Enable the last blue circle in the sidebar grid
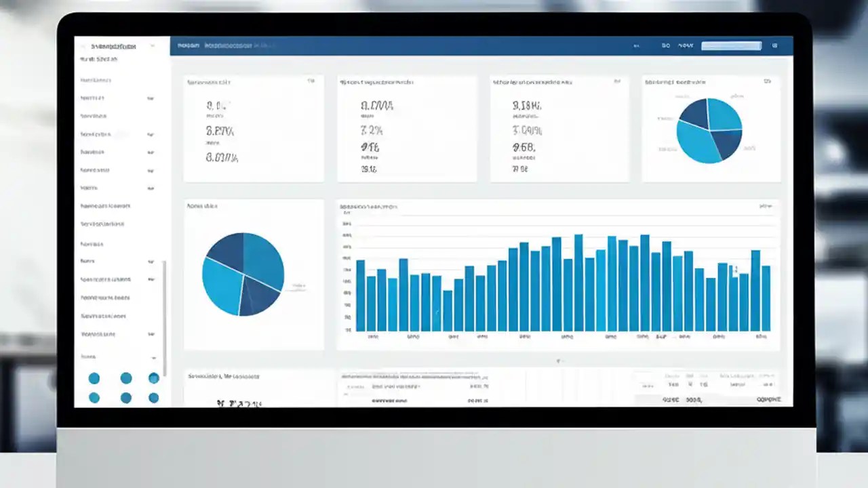 click(153, 398)
